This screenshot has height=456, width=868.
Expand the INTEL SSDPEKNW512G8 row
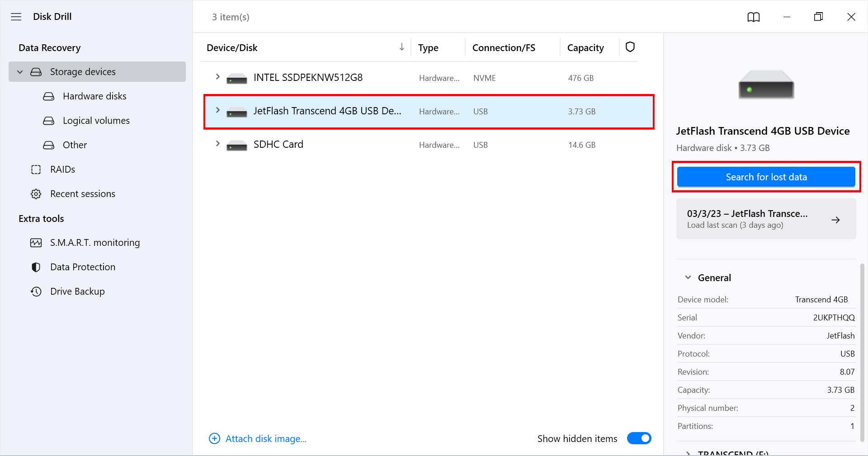pyautogui.click(x=217, y=77)
